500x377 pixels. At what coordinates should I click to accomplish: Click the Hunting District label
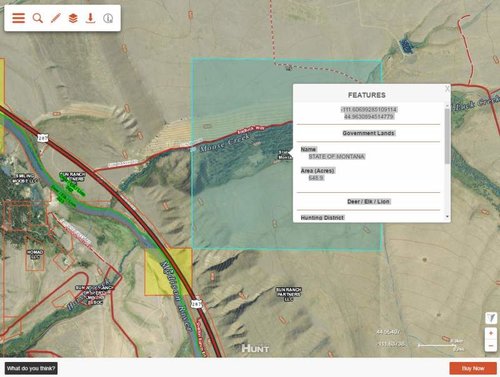tap(322, 218)
